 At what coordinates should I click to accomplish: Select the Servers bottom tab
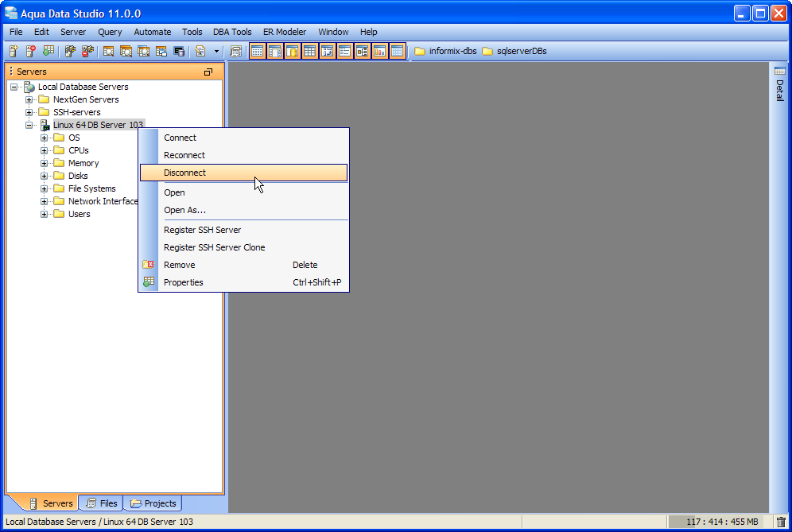pos(51,503)
